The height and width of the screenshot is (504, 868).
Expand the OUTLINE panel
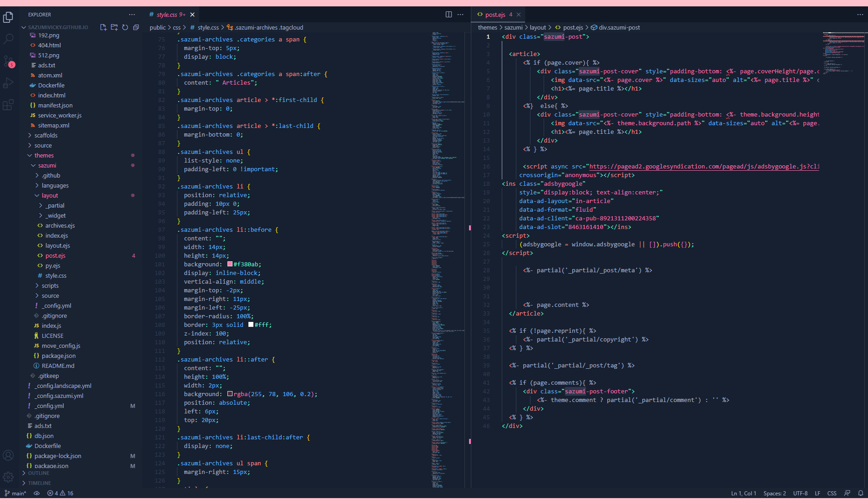tap(38, 473)
